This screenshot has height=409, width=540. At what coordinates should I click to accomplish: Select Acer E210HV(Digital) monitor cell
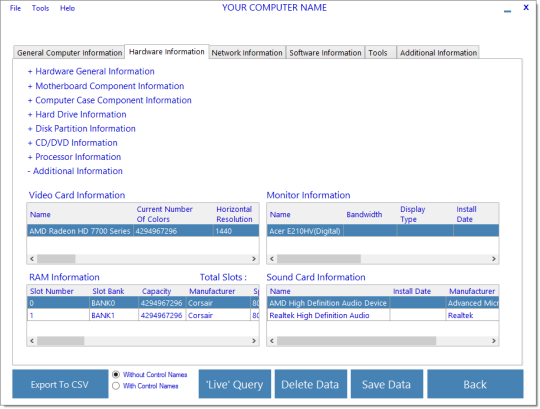pyautogui.click(x=305, y=231)
